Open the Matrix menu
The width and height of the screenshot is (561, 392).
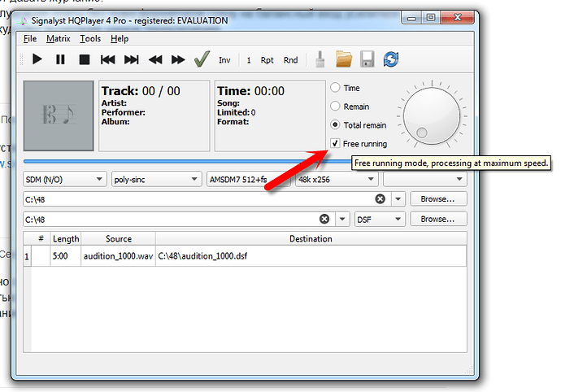pyautogui.click(x=59, y=39)
